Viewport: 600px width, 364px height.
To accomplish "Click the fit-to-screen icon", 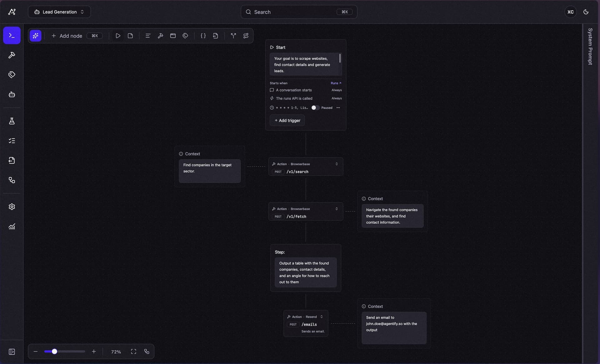I will click(x=133, y=352).
